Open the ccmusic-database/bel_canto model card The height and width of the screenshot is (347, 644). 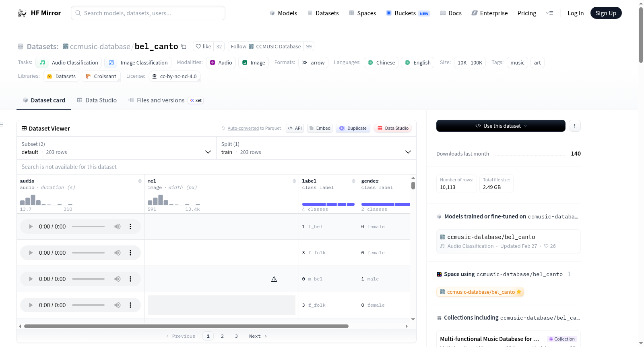508,241
